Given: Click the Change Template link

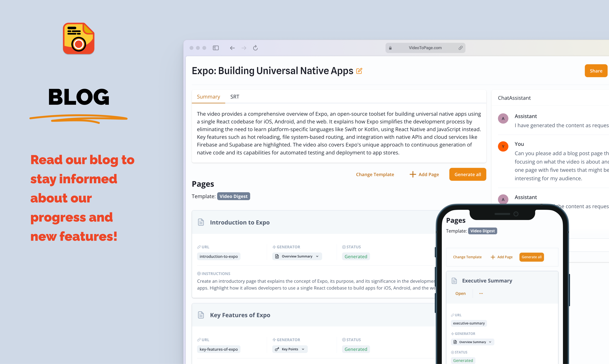Looking at the screenshot, I should (375, 174).
